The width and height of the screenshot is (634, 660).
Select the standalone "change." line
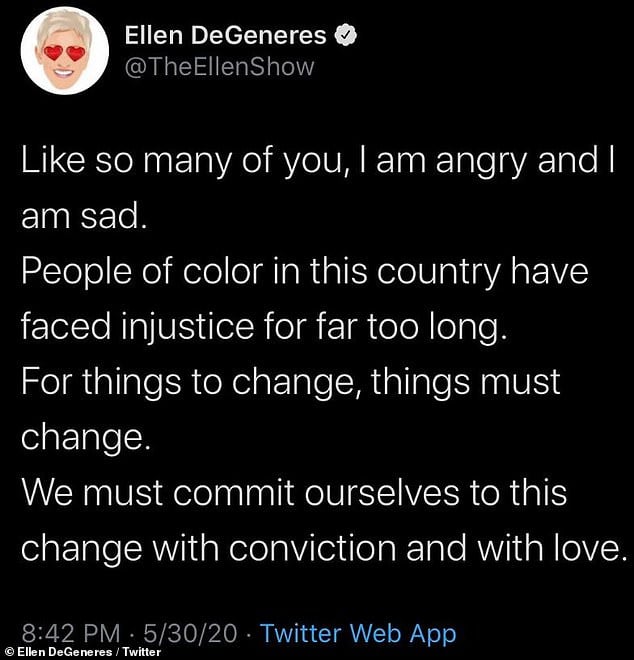[86, 438]
